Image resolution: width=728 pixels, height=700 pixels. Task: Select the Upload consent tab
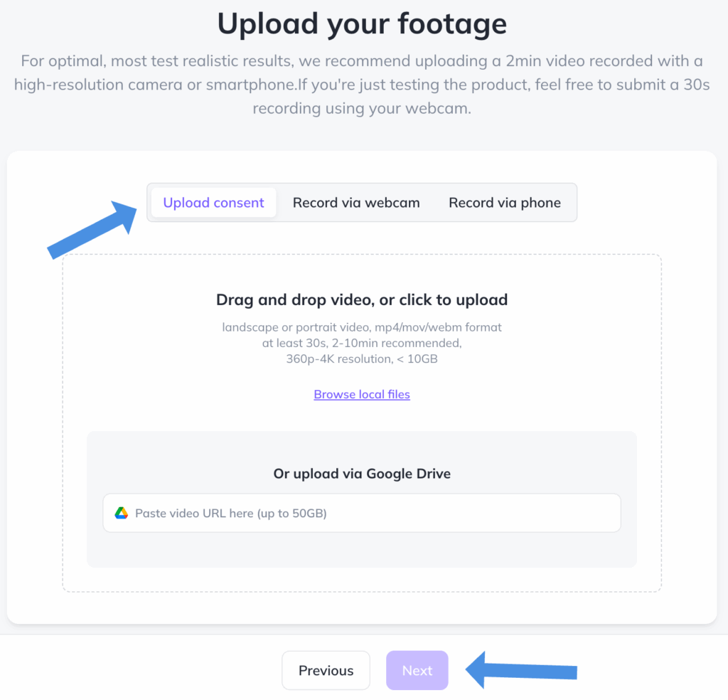tap(213, 203)
